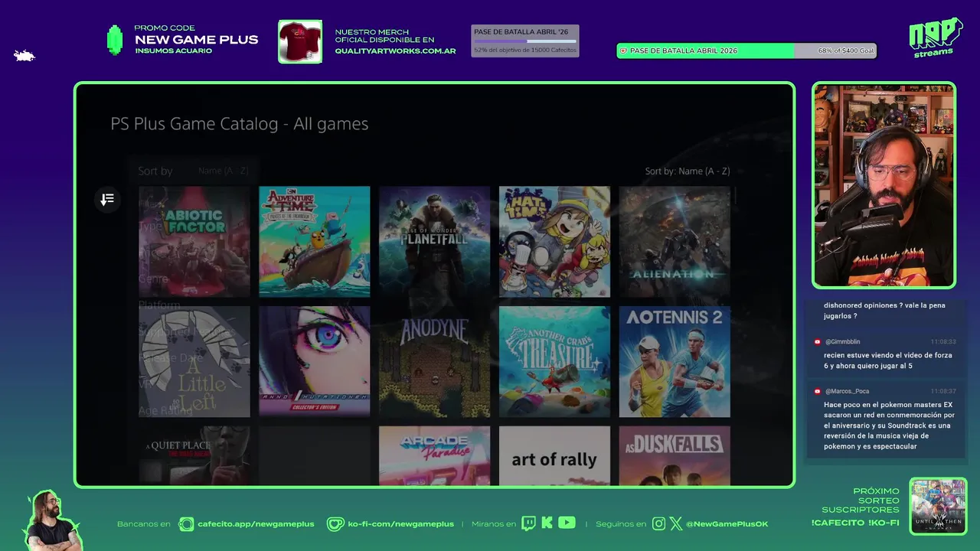Image resolution: width=980 pixels, height=551 pixels.
Task: Select the art of rally tile
Action: 554,456
